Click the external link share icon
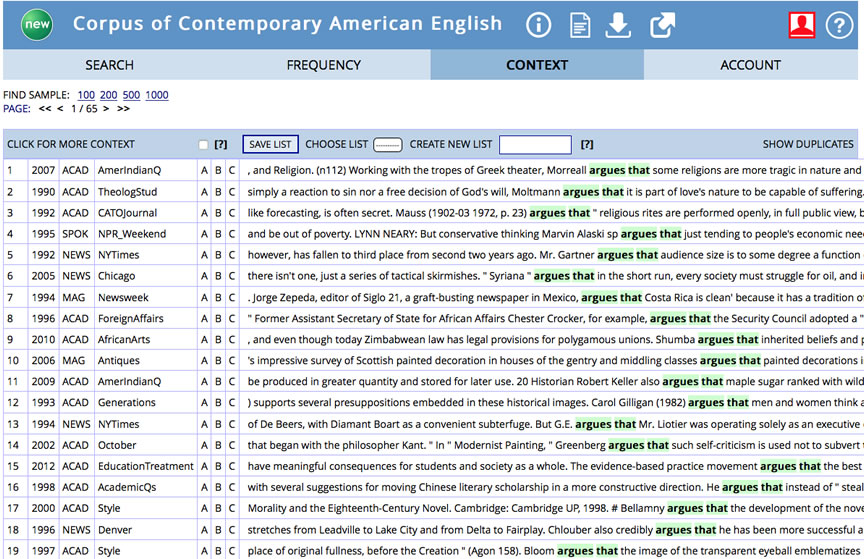Viewport: 864px width, 559px height. pos(662,25)
